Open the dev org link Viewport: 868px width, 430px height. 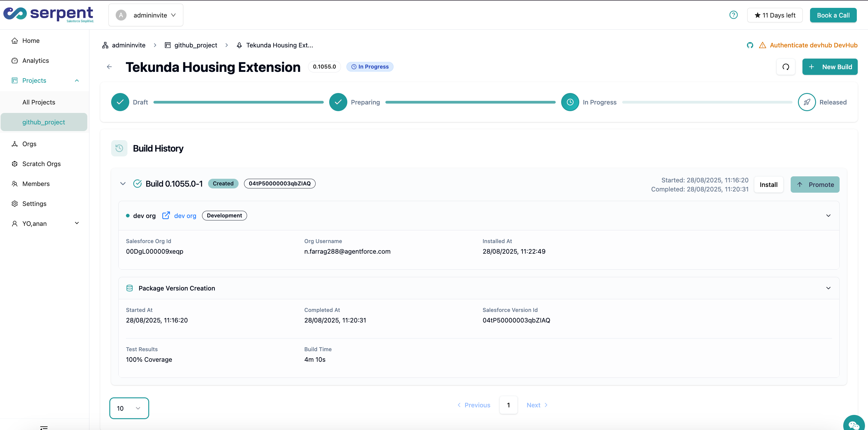pos(185,216)
